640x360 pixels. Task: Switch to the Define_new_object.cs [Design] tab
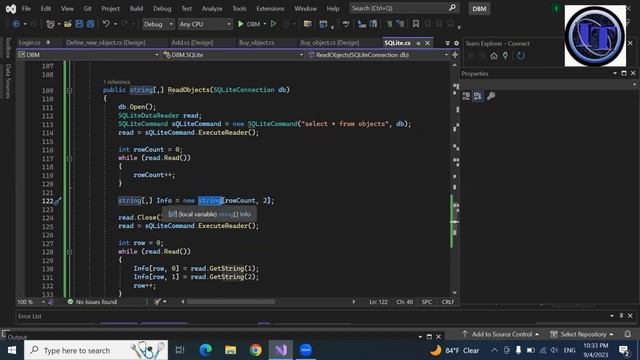[x=106, y=42]
